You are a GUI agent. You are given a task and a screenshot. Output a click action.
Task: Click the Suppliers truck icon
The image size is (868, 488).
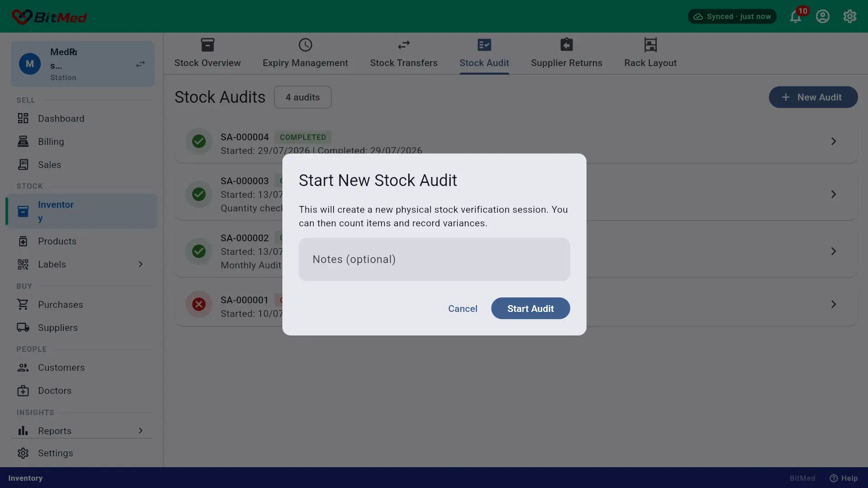(x=23, y=328)
